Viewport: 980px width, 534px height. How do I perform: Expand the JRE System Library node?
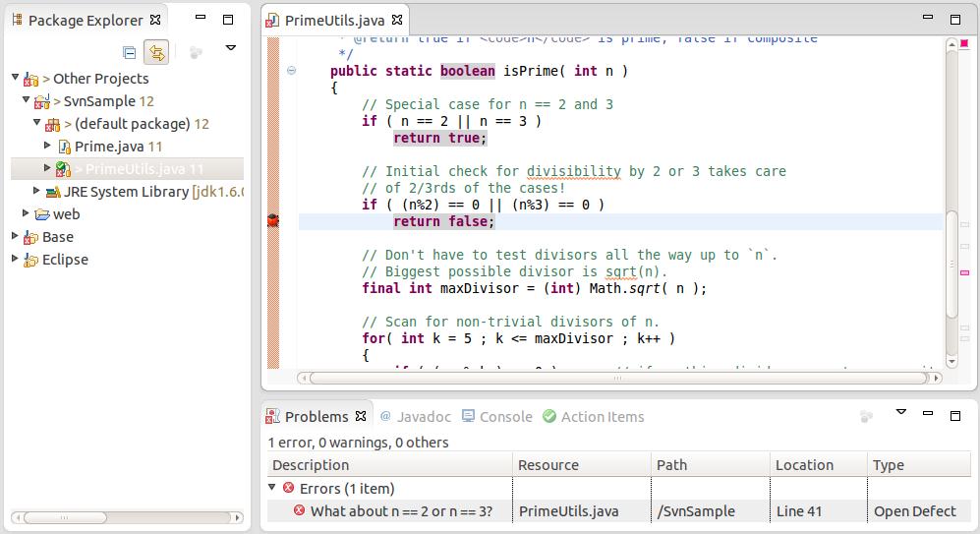coord(37,190)
